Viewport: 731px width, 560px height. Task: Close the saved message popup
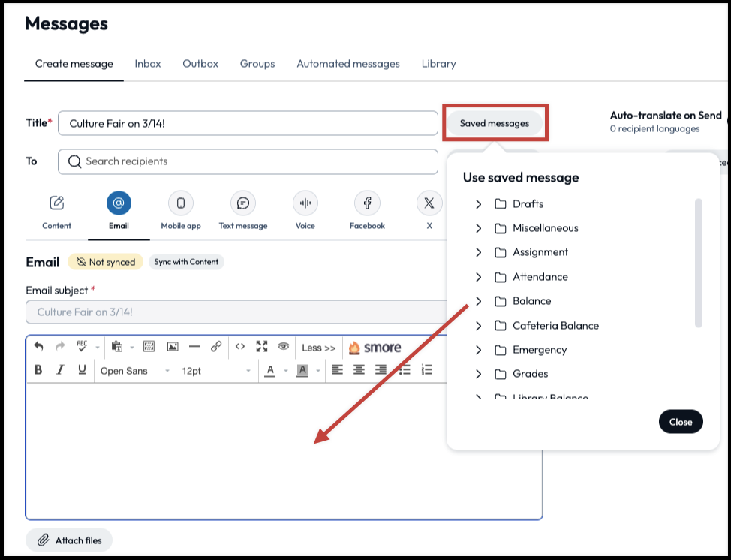click(x=681, y=422)
